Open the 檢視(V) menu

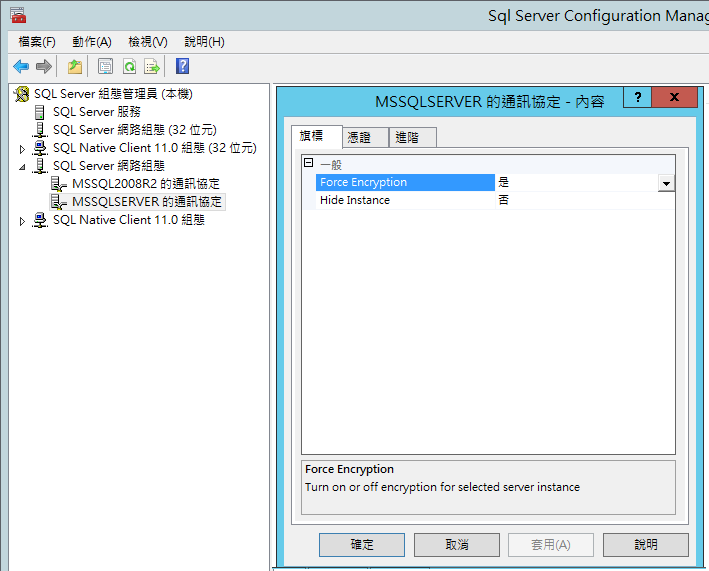click(148, 42)
